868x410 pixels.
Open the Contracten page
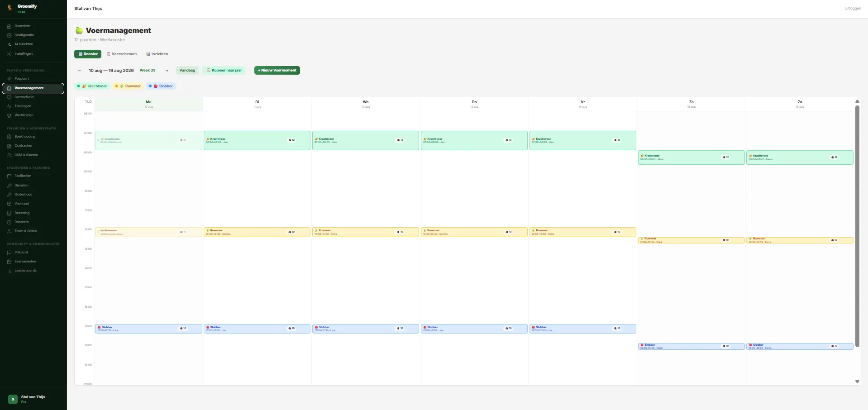click(x=33, y=146)
